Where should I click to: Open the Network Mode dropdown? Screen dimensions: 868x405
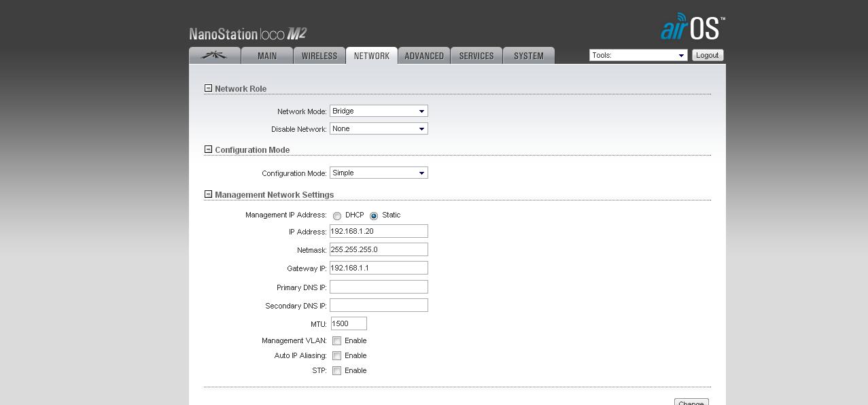point(379,111)
